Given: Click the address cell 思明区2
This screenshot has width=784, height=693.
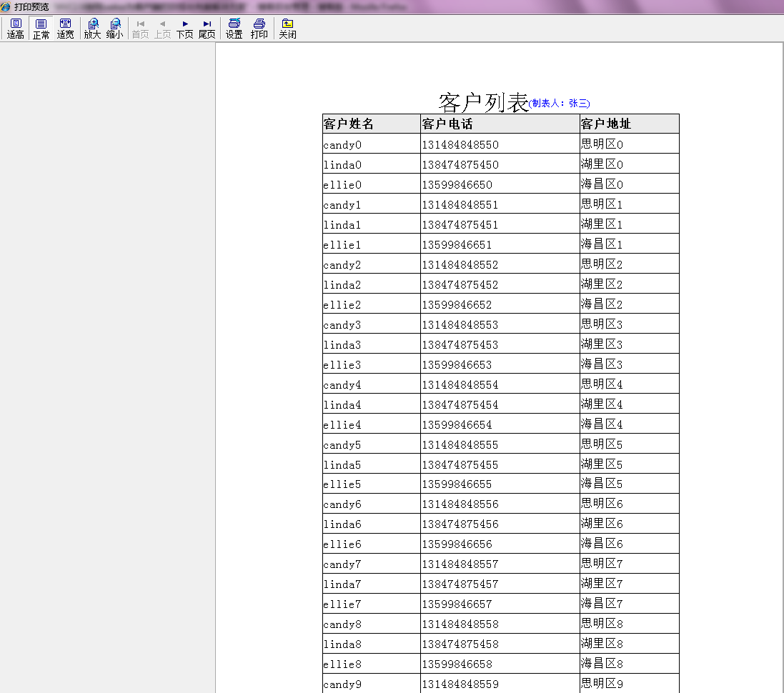Looking at the screenshot, I should click(x=630, y=264).
